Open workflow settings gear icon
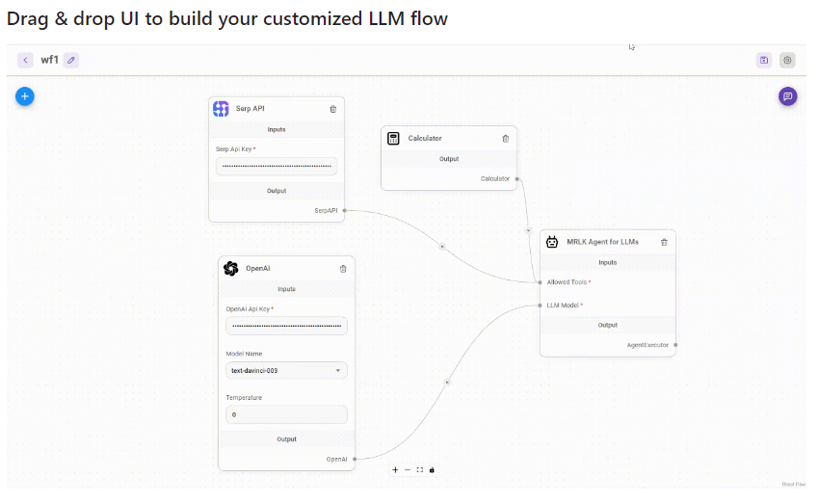Screen dimensions: 818x504 (x=787, y=60)
